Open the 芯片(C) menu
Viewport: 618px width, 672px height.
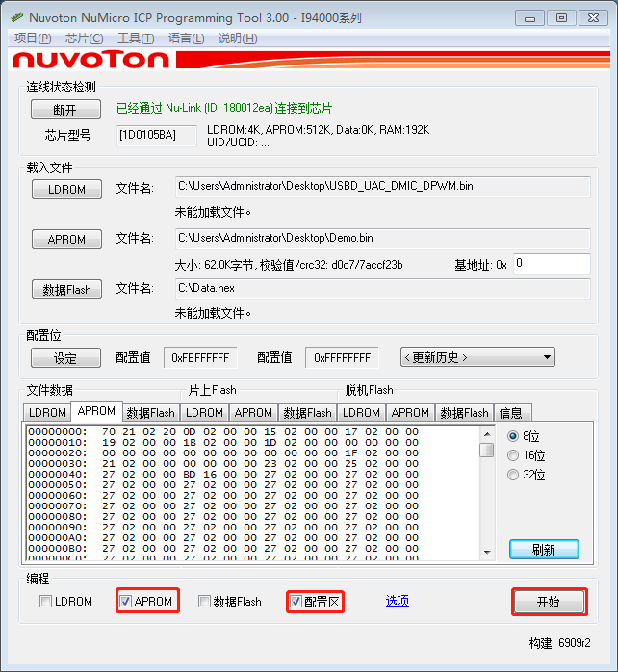(x=84, y=39)
